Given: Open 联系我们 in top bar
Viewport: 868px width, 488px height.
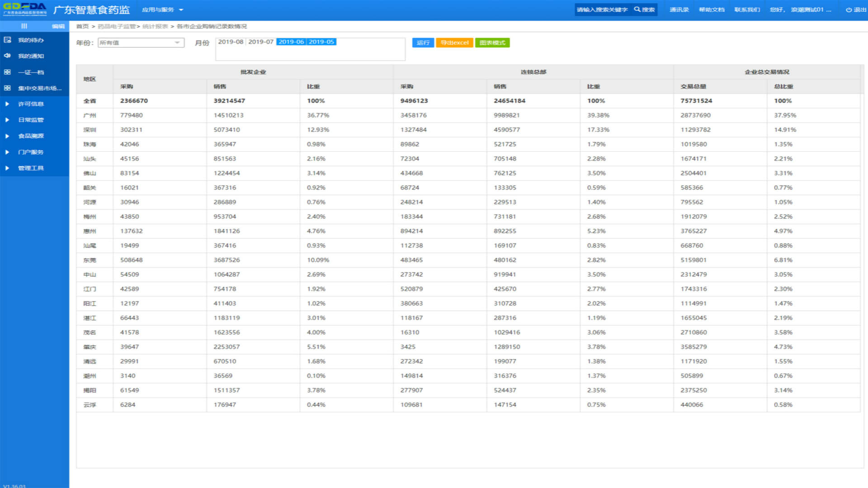Looking at the screenshot, I should coord(747,10).
